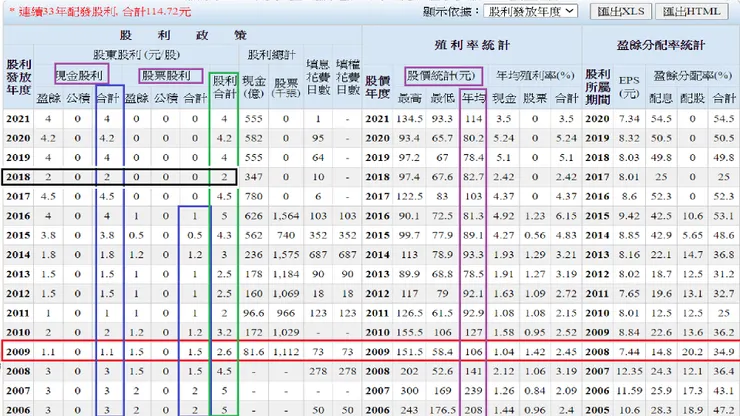Click the red 連續33年配發股利 summary text
Viewport: 740px width, 416px height.
click(x=100, y=12)
